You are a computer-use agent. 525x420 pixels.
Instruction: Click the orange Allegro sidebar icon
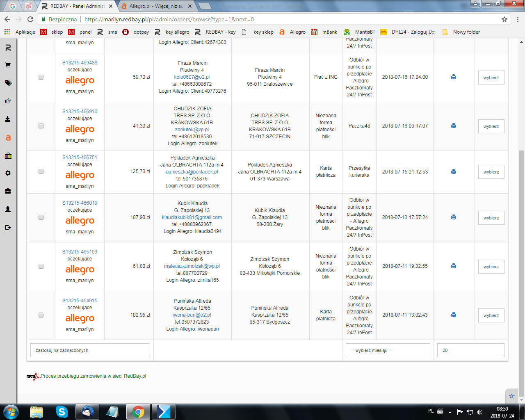[x=8, y=138]
